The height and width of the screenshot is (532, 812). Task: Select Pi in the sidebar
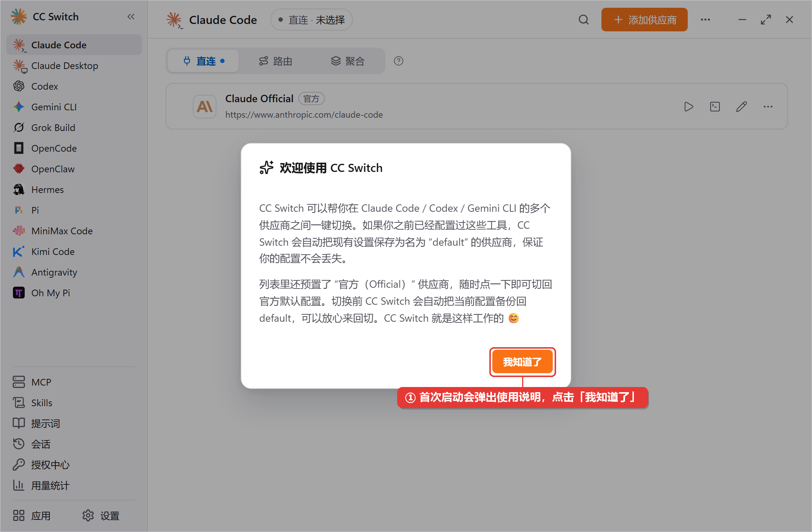tap(74, 210)
